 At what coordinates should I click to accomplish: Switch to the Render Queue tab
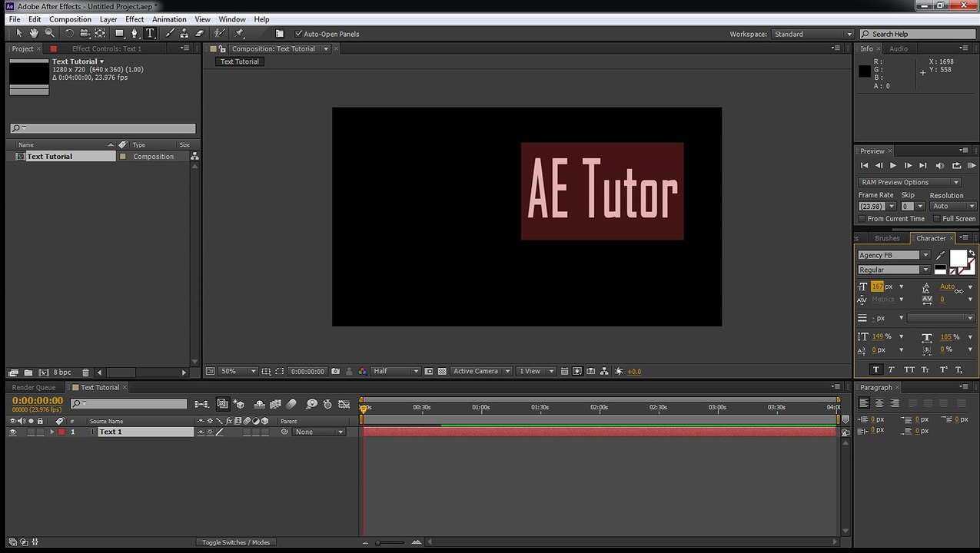coord(34,387)
